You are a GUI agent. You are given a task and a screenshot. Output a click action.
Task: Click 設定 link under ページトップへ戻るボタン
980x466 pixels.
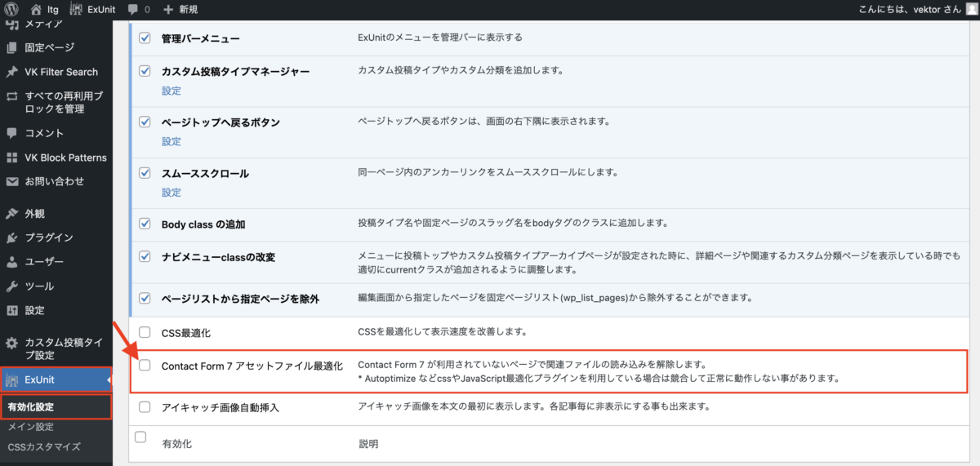tap(171, 141)
